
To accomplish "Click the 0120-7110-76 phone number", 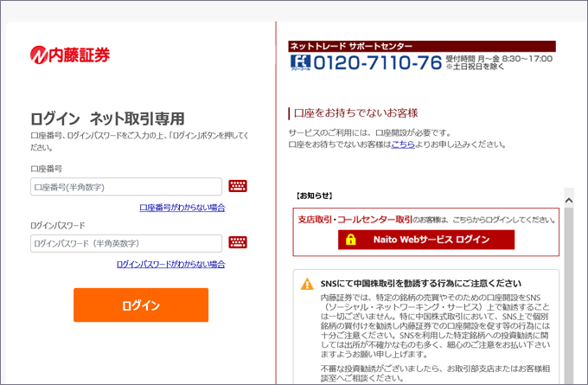I will [378, 62].
